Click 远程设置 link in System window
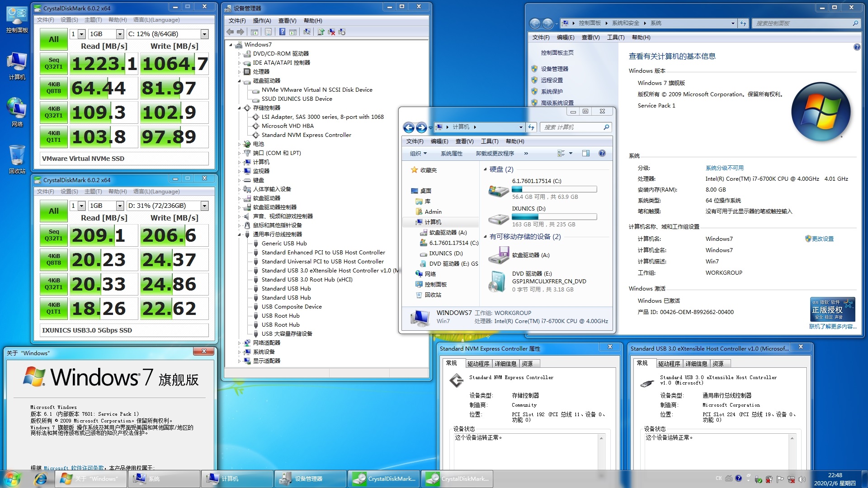The image size is (868, 488). point(552,80)
